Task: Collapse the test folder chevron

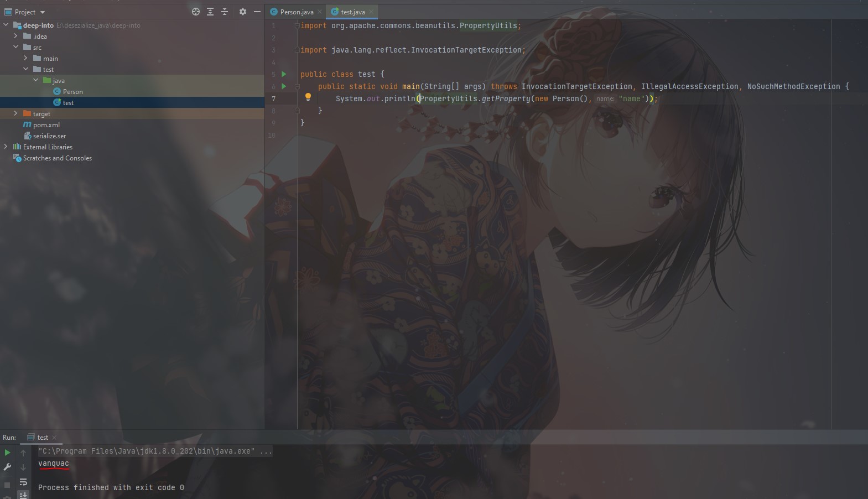Action: [x=25, y=69]
